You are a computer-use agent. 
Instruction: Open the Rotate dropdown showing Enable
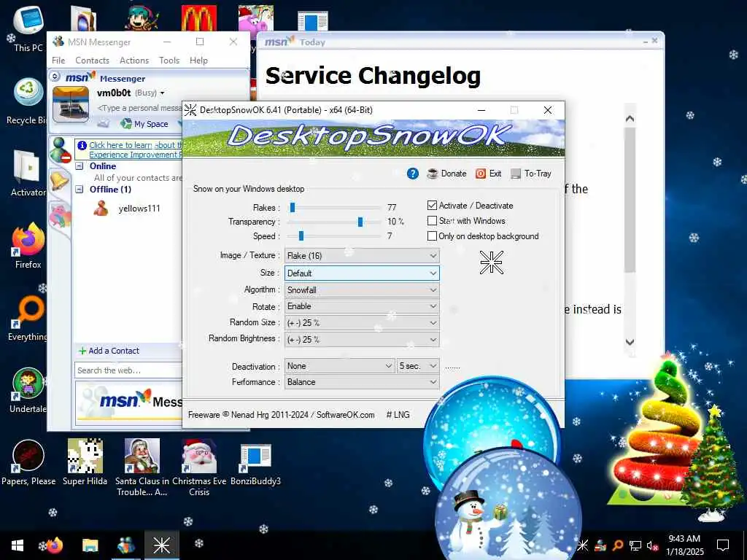point(362,306)
